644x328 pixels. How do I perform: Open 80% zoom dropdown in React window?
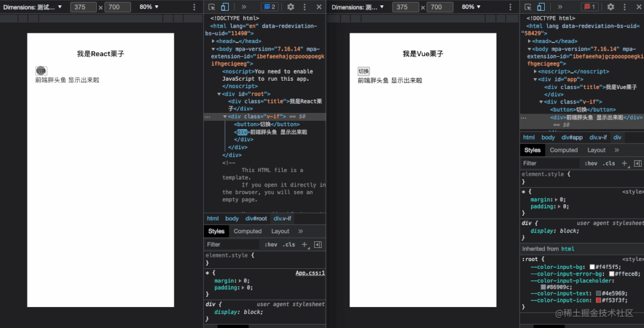click(x=149, y=7)
